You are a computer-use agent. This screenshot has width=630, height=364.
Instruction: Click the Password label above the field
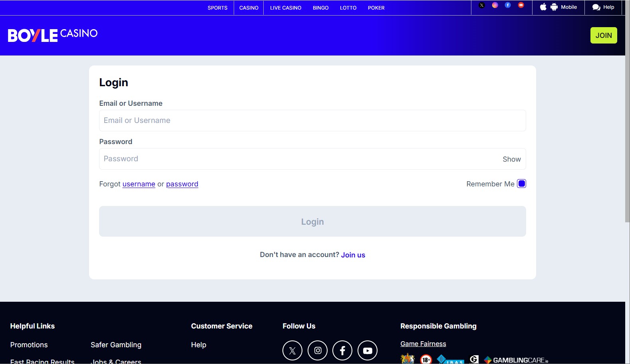click(x=115, y=142)
